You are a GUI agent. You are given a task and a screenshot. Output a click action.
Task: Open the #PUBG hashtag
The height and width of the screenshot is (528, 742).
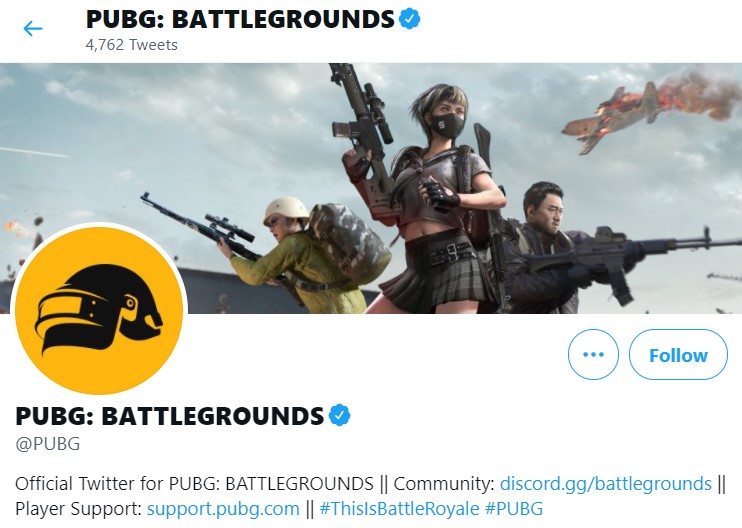click(x=514, y=509)
